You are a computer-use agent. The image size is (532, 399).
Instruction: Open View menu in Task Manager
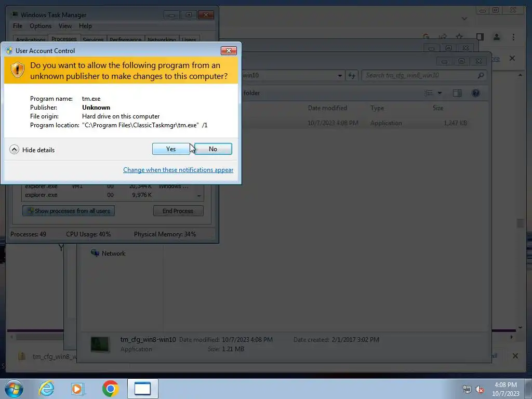(65, 26)
